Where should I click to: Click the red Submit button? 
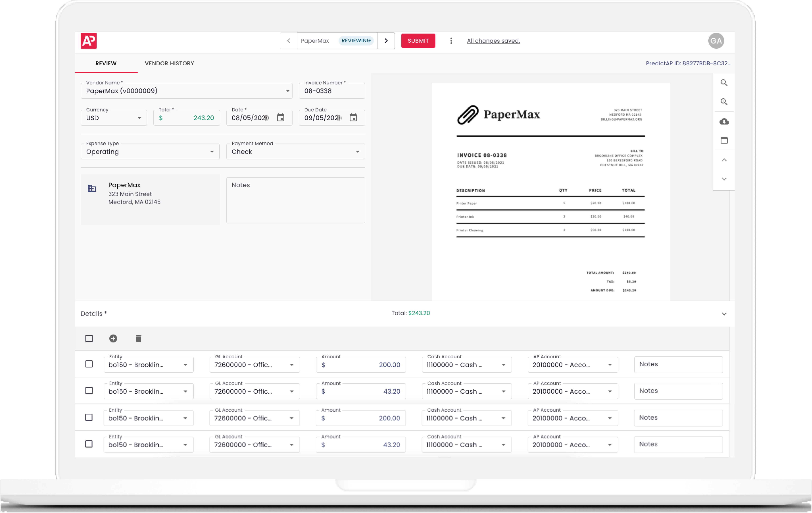click(x=418, y=41)
